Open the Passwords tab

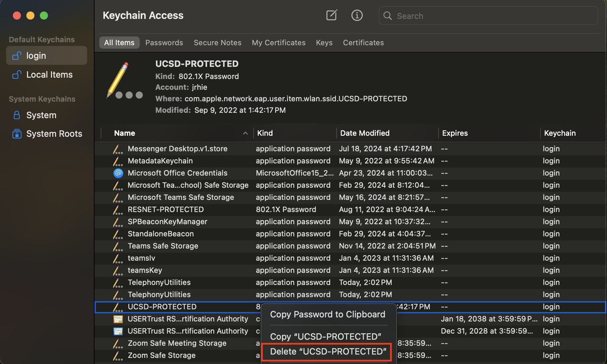click(x=164, y=43)
